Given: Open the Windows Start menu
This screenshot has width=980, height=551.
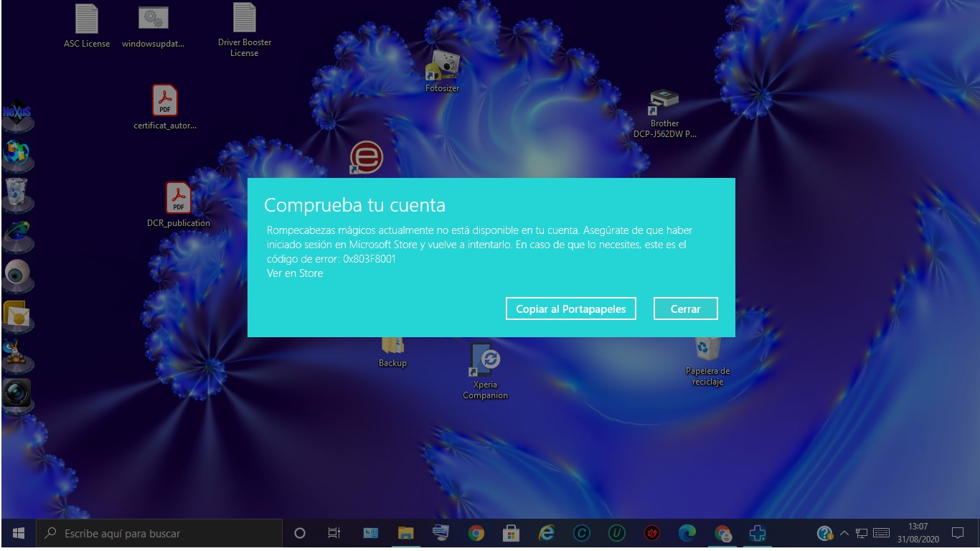Looking at the screenshot, I should (x=19, y=533).
